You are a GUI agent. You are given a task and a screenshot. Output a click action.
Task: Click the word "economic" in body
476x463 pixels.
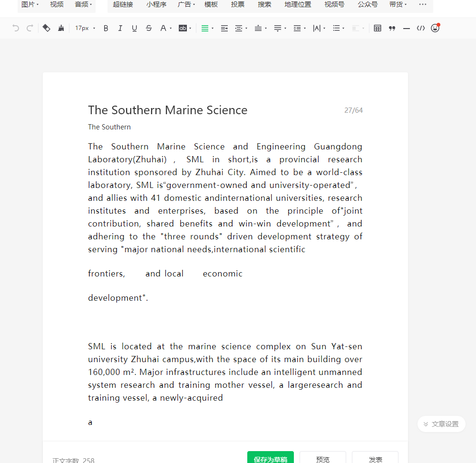click(x=223, y=274)
